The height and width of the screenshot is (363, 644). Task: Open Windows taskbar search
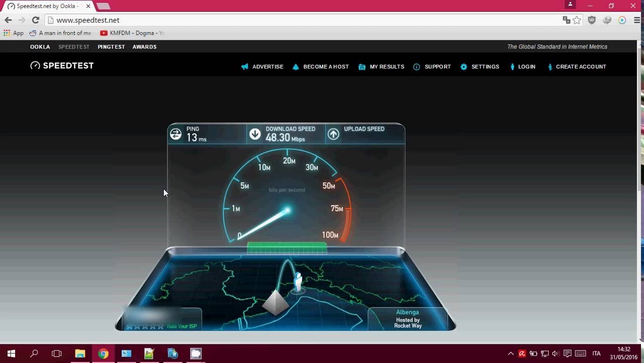(x=34, y=353)
